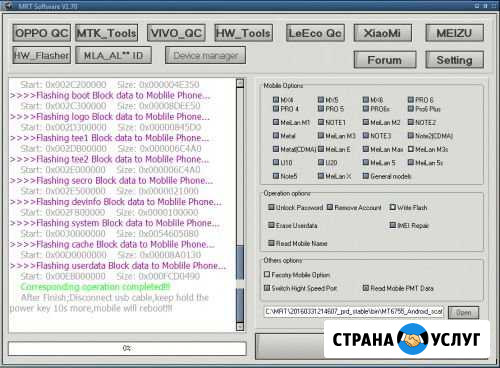Toggle Read Mobile PMT Data
The image size is (500, 368).
point(366,288)
